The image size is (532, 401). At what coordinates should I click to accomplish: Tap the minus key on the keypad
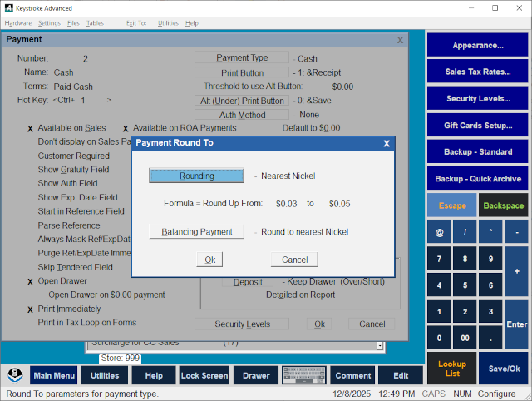click(x=516, y=232)
